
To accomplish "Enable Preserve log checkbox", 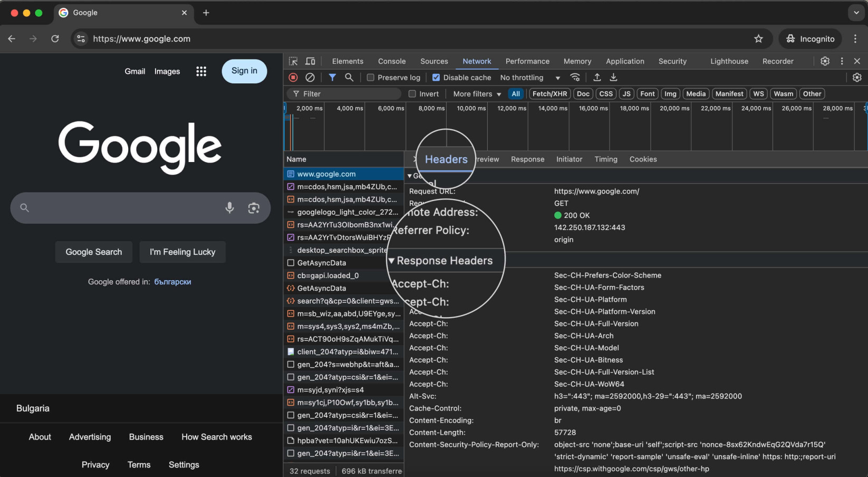I will point(371,78).
